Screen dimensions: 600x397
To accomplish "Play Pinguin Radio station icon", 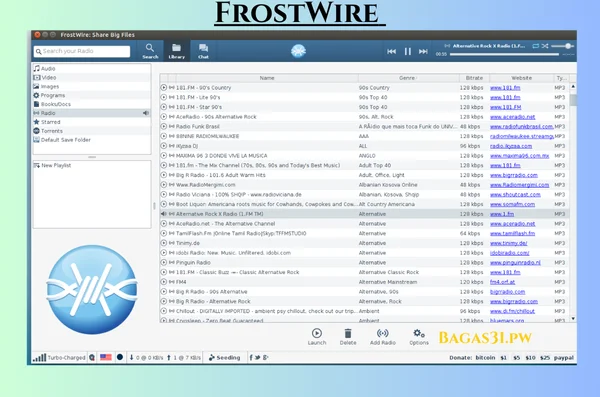I will point(163,263).
